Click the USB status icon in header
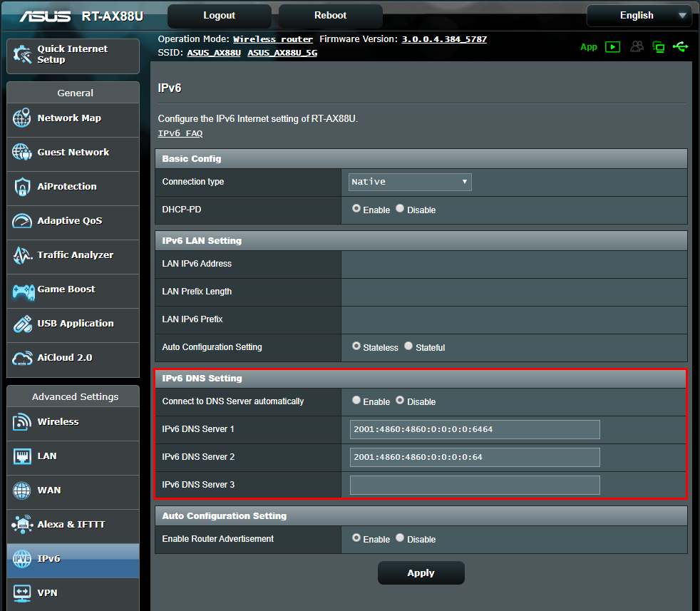This screenshot has width=700, height=611. (680, 46)
